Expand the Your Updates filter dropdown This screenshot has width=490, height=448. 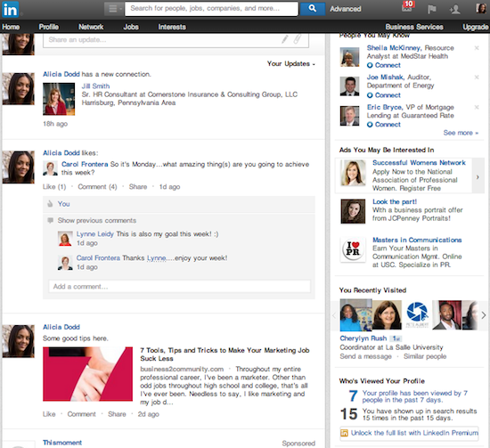pyautogui.click(x=291, y=64)
